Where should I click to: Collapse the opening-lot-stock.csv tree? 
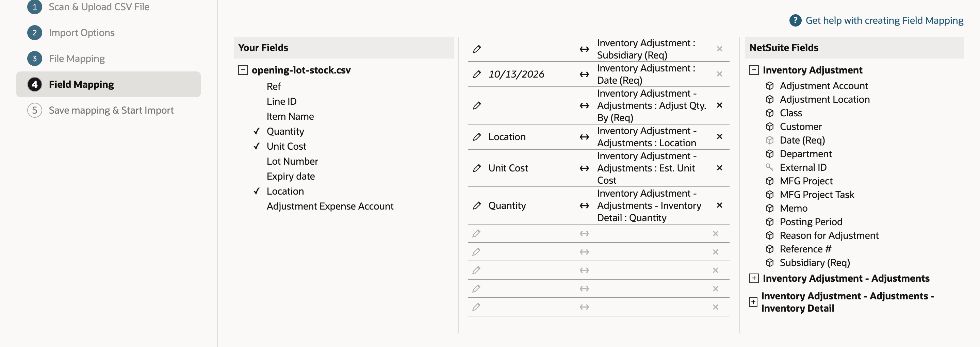coord(243,70)
